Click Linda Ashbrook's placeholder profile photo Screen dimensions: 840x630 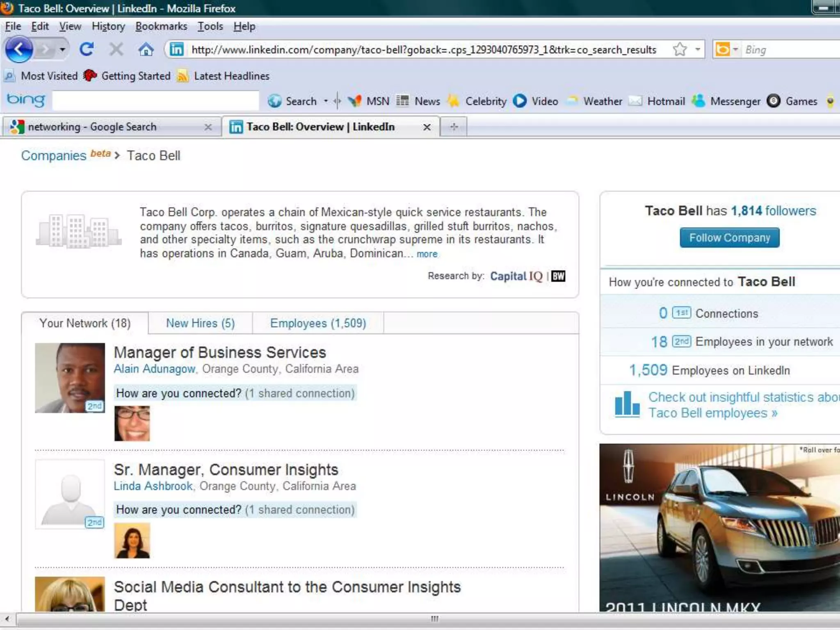coord(70,495)
